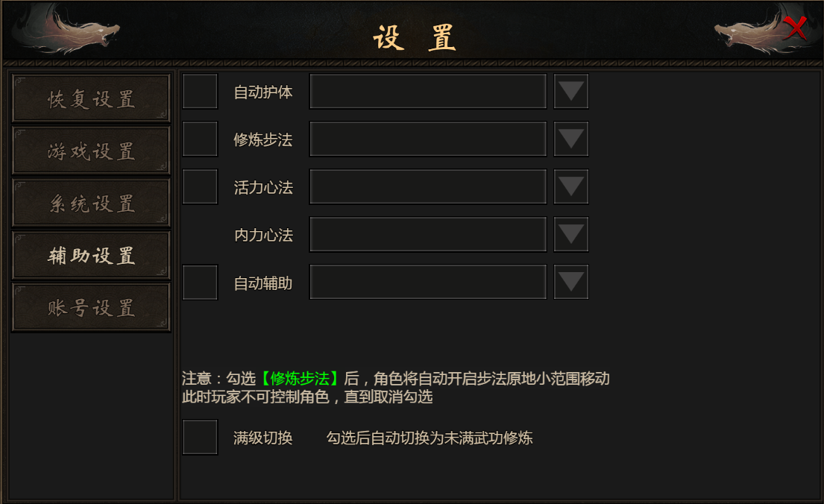Screen dimensions: 824x504
Task: Click the 自动护体 selection field
Action: pyautogui.click(x=428, y=92)
